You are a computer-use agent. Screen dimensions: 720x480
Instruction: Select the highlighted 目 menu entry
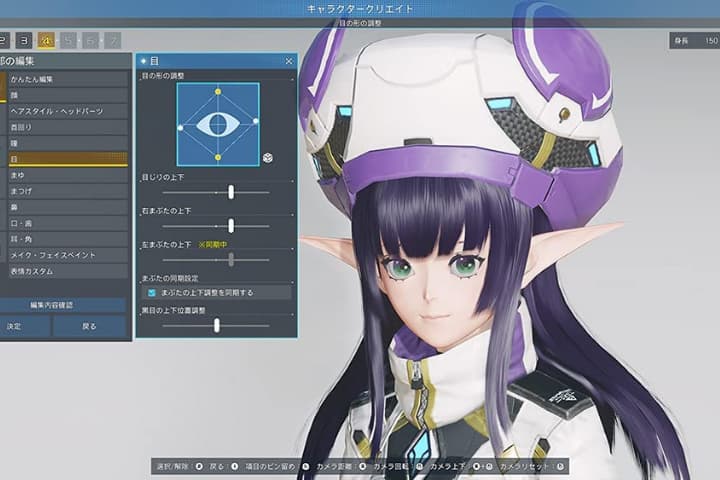(x=68, y=159)
